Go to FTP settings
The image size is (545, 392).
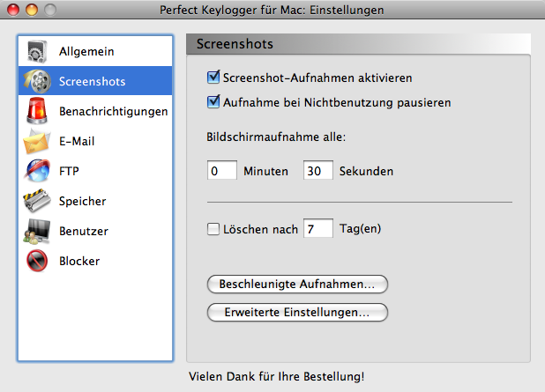(95, 171)
